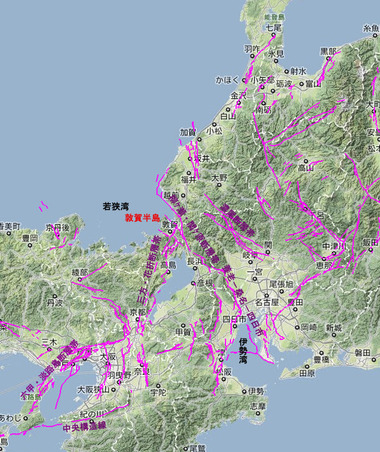Click the 大阪狭山 city marker
380x452 pixels.
pyautogui.click(x=114, y=389)
